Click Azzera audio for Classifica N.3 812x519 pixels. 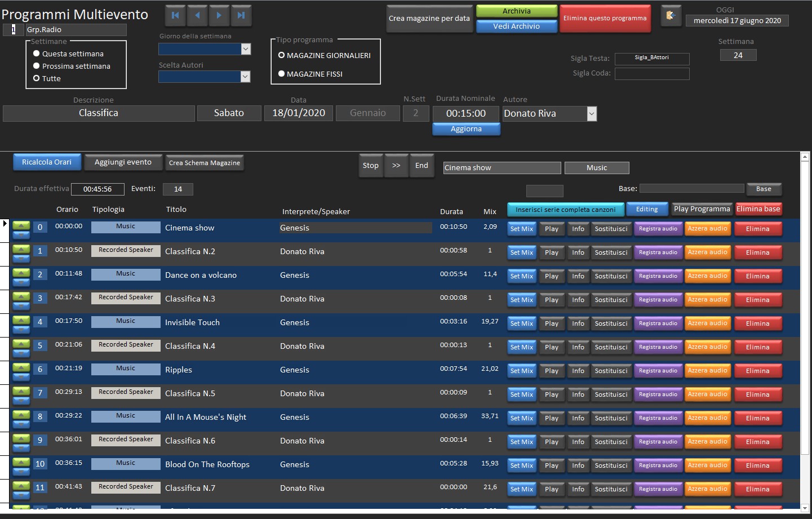coord(707,300)
